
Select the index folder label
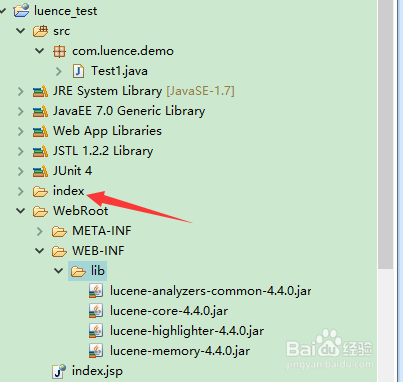[69, 191]
